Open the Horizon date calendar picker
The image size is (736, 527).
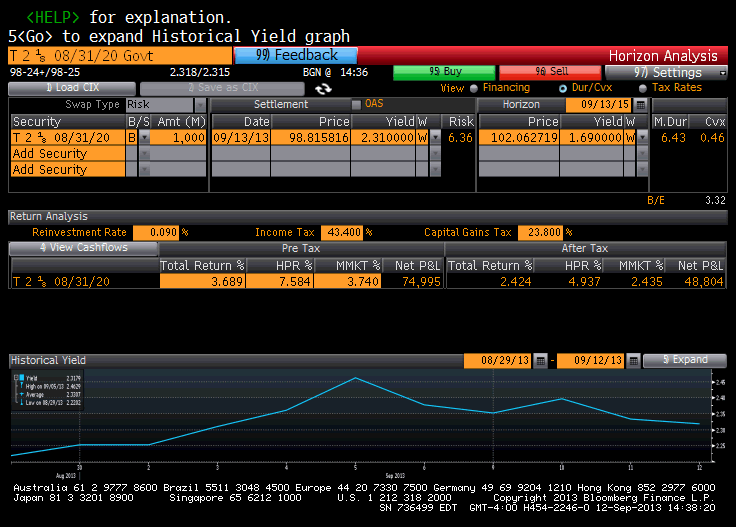(x=640, y=104)
